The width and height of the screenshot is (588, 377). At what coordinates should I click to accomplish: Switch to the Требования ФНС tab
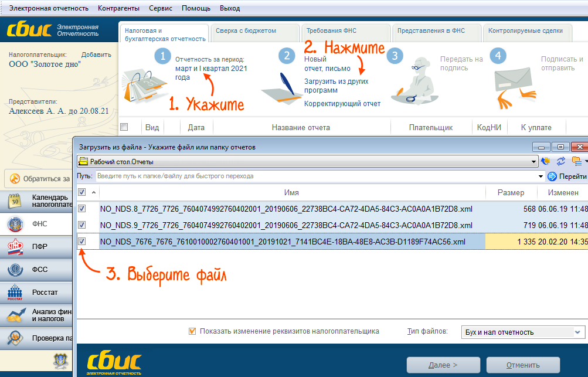(x=346, y=33)
